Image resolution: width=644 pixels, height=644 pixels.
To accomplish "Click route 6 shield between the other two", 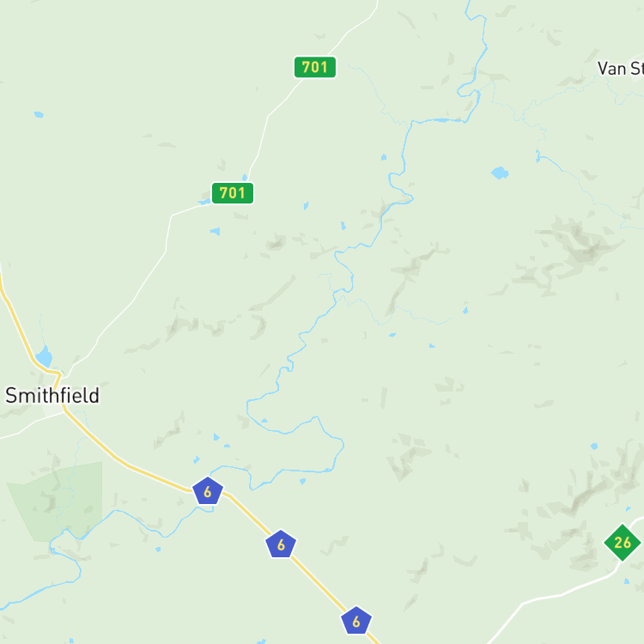I will point(281,544).
